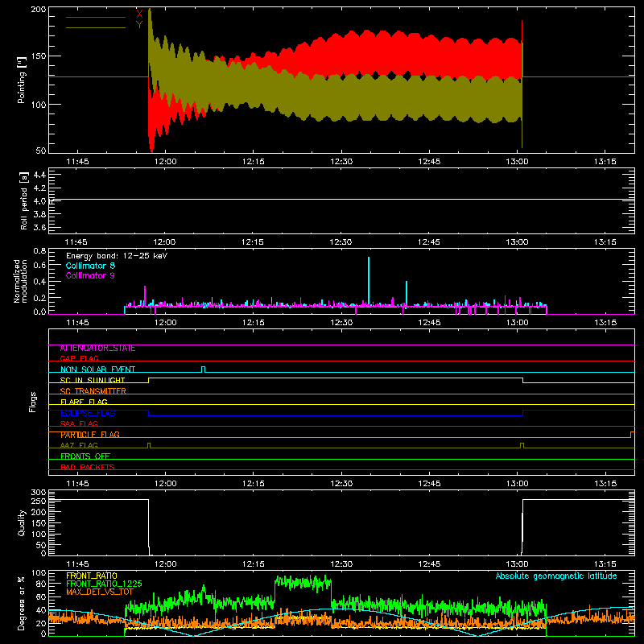Click the '12:45' tick under modulation plot
The width and height of the screenshot is (644, 644).
point(429,323)
